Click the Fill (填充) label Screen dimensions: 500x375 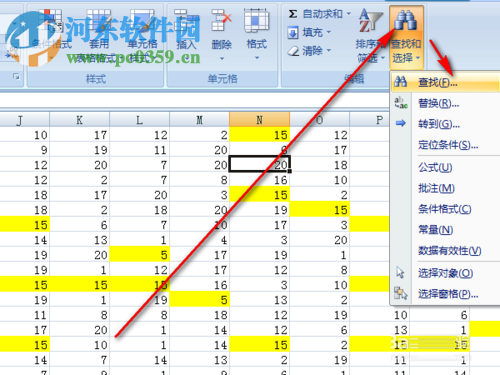(x=312, y=32)
